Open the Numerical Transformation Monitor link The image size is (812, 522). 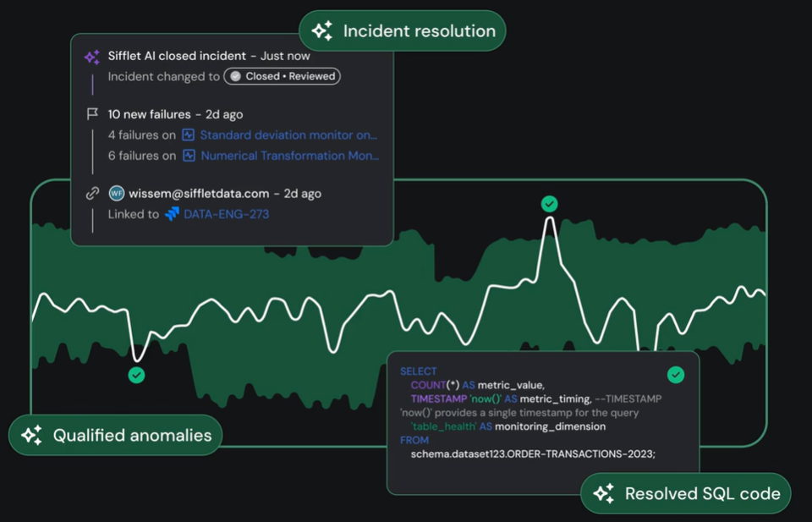point(290,156)
